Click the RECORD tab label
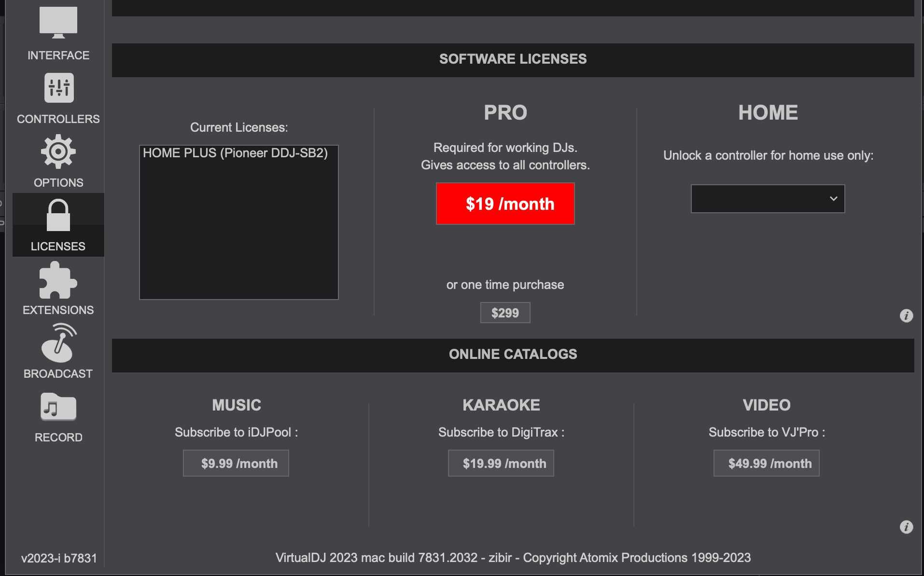 (x=58, y=438)
